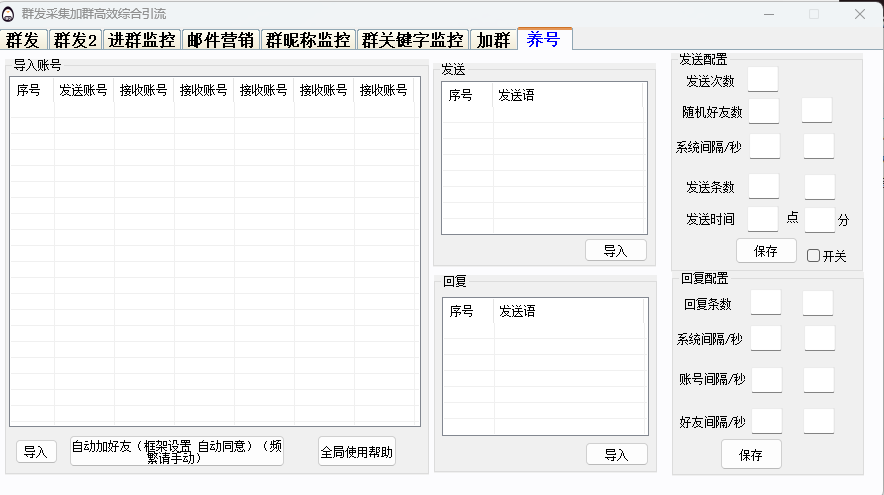Open the 加群 tab
This screenshot has width=884, height=495.
tap(493, 40)
